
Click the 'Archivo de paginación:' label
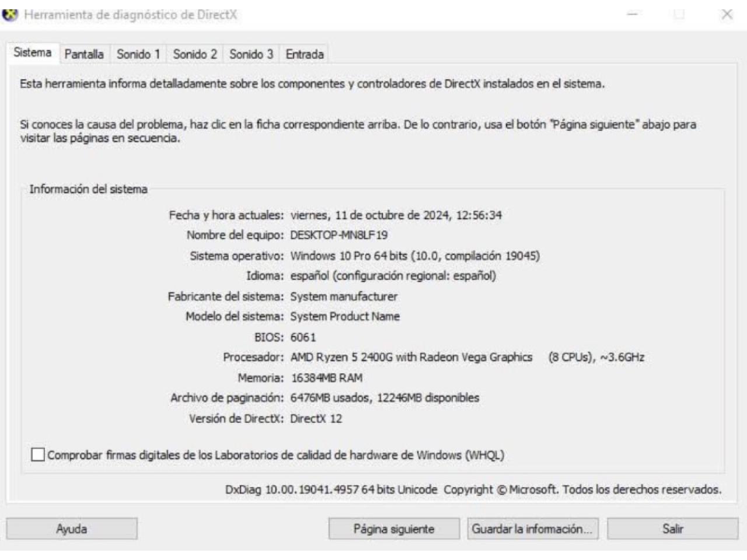pos(227,398)
